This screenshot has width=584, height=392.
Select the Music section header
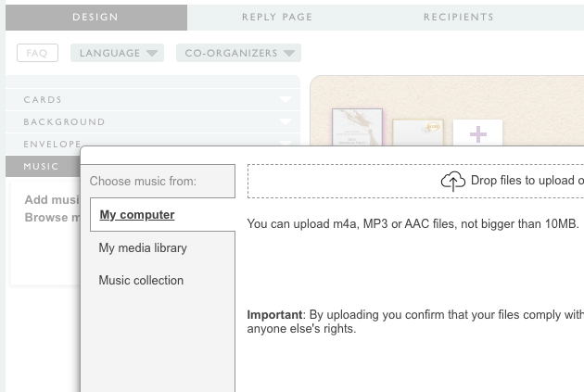point(42,167)
